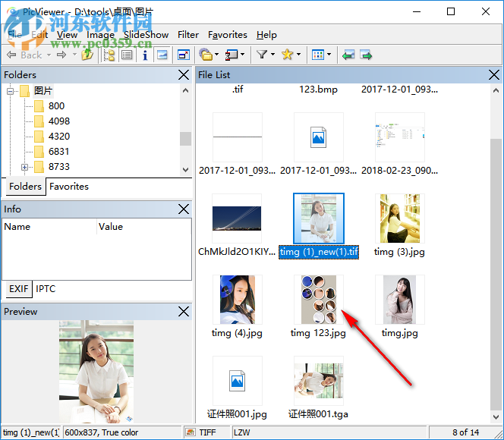
Task: Toggle the Preview panel icon
Action: click(162, 55)
